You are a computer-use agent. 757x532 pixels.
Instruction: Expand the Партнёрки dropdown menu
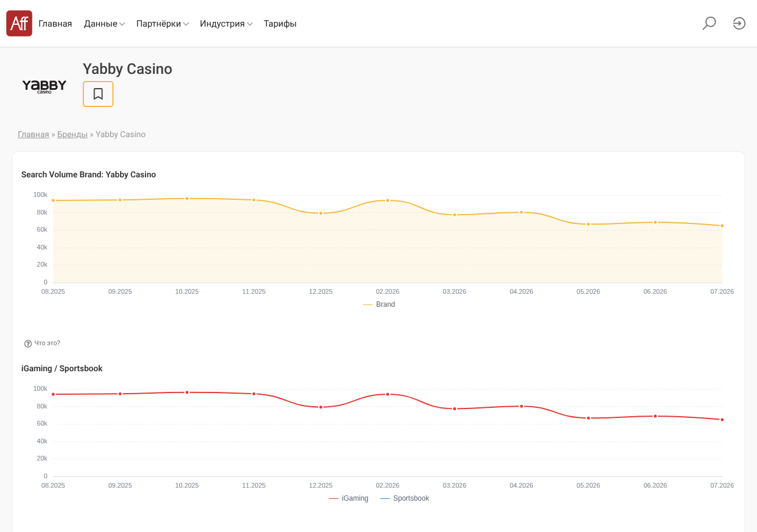click(163, 24)
